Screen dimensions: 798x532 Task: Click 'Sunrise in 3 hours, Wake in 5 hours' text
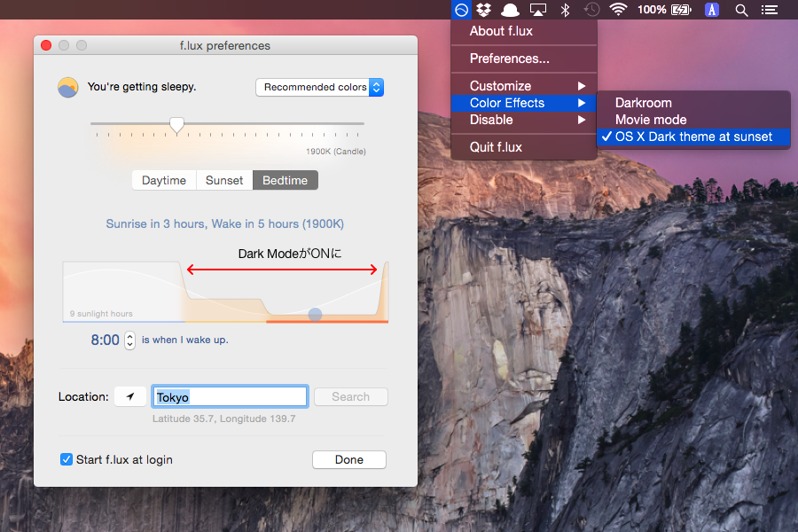click(225, 224)
